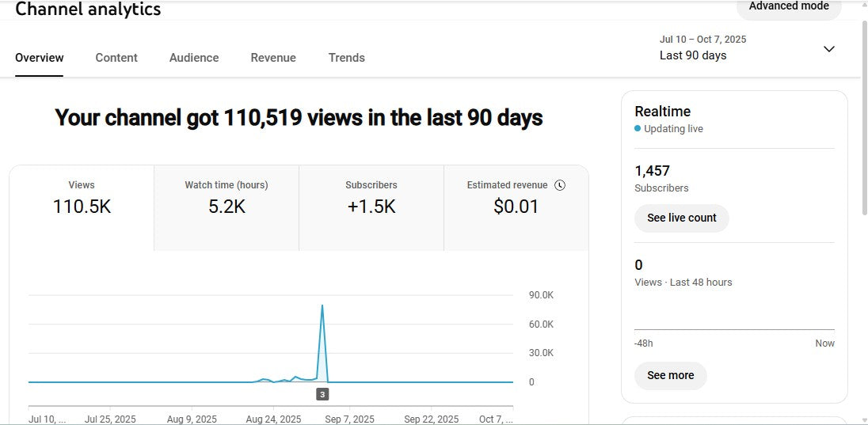Expand the date range chevron arrow
Screen dimensions: 868x425
(x=829, y=49)
